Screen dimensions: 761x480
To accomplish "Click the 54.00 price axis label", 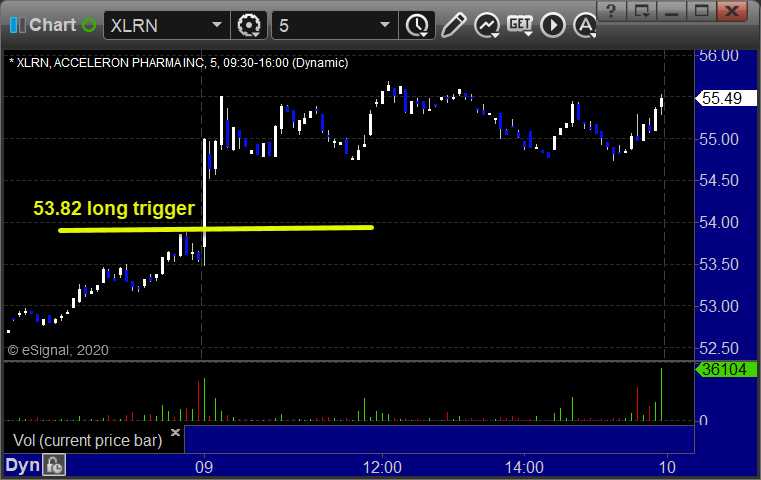I will [x=719, y=223].
